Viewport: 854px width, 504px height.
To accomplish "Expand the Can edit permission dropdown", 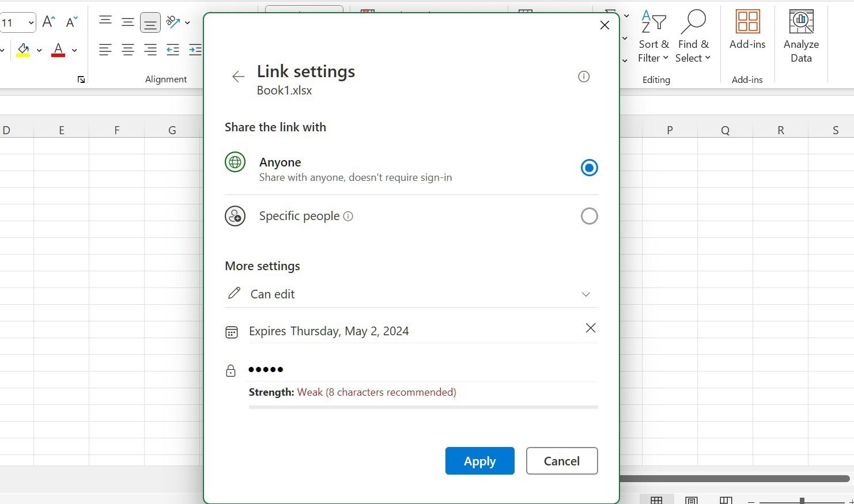I will coord(585,294).
